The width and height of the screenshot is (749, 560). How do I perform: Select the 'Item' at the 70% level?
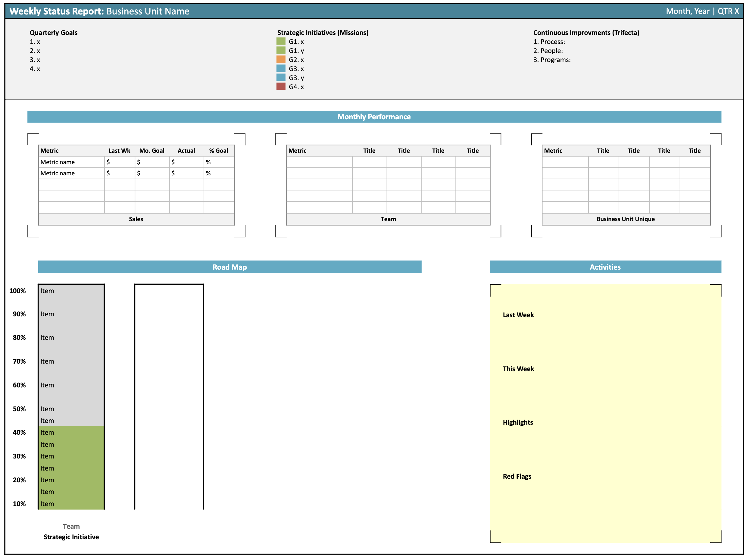(x=47, y=361)
